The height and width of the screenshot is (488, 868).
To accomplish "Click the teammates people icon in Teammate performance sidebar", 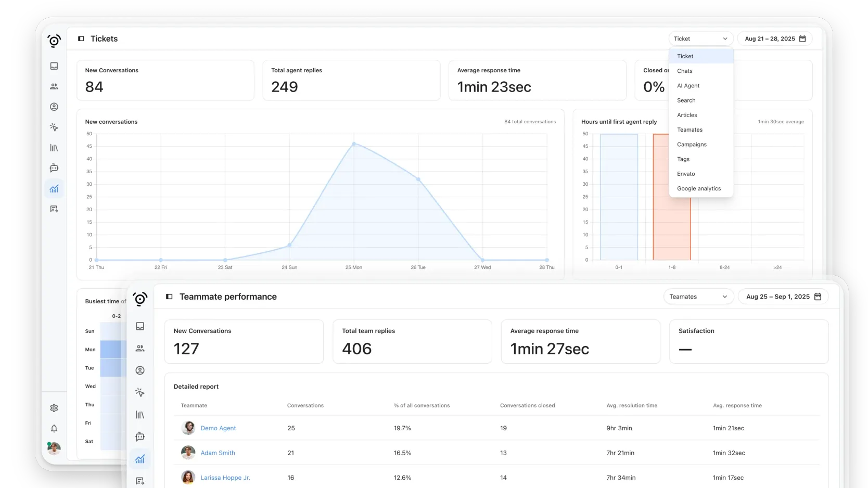I will (140, 349).
